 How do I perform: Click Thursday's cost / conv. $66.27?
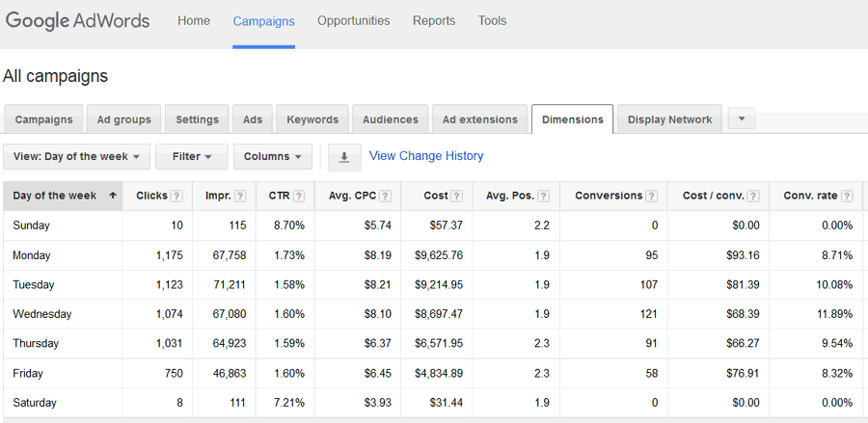click(x=744, y=343)
